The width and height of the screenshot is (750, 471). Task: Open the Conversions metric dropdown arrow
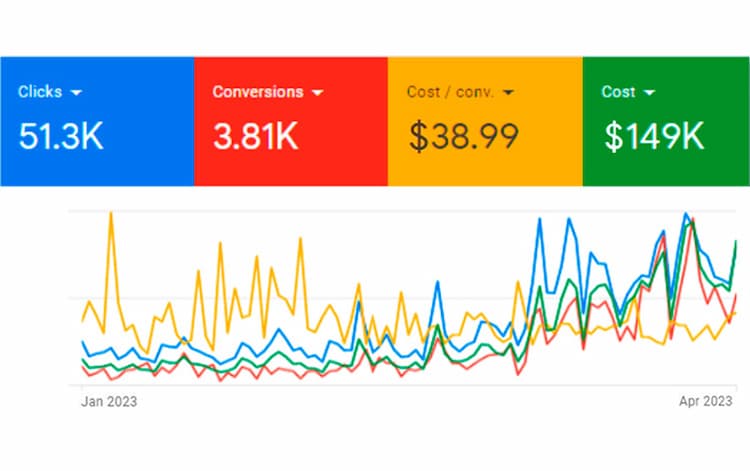(318, 92)
